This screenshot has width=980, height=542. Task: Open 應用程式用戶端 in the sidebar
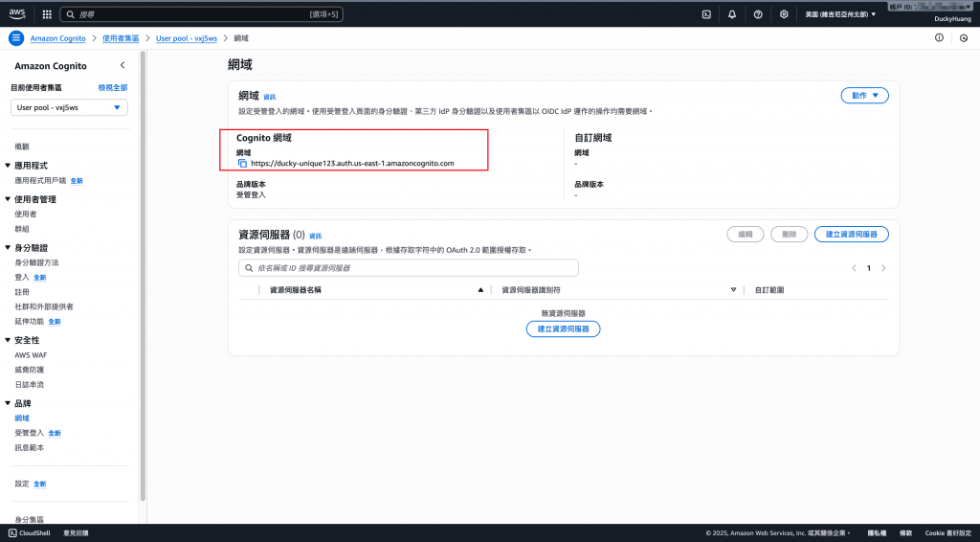coord(40,181)
